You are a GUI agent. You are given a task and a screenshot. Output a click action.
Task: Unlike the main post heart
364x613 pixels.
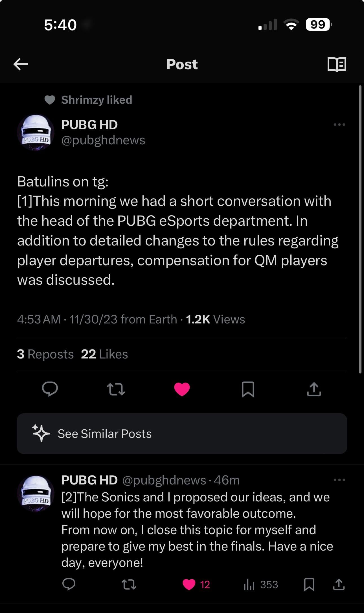pos(182,389)
